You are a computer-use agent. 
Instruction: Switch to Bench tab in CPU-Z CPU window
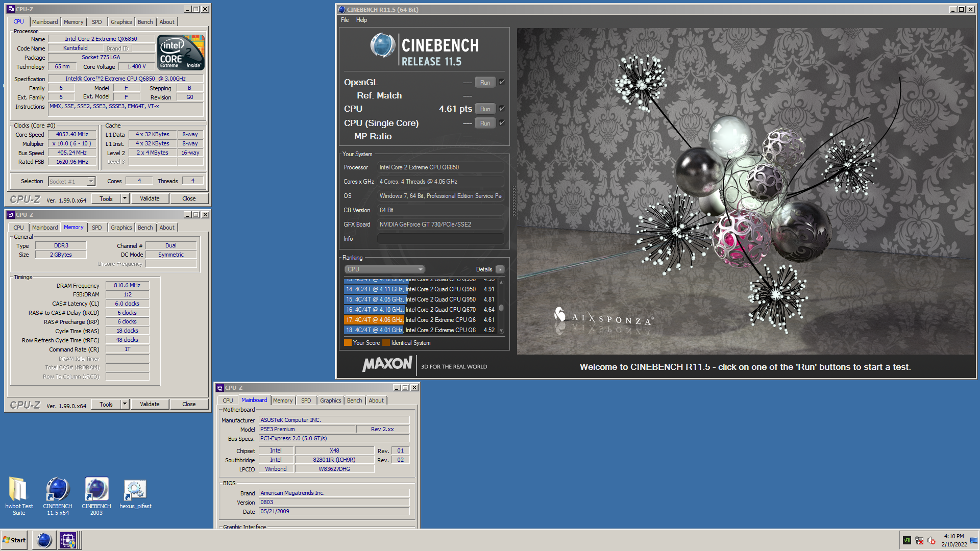click(145, 22)
